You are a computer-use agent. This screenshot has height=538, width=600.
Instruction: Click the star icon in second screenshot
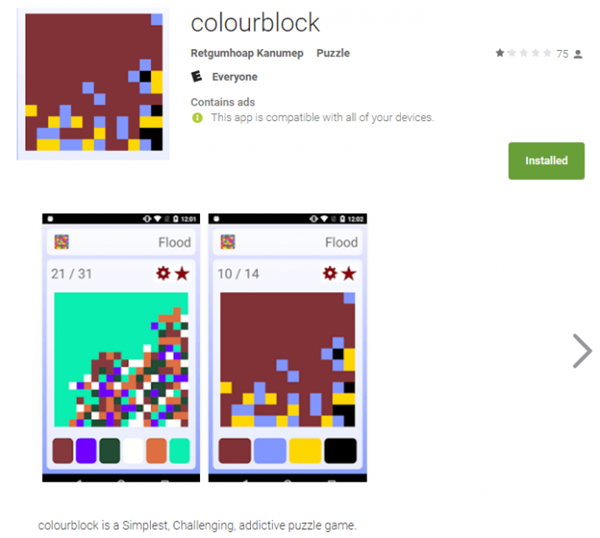349,274
